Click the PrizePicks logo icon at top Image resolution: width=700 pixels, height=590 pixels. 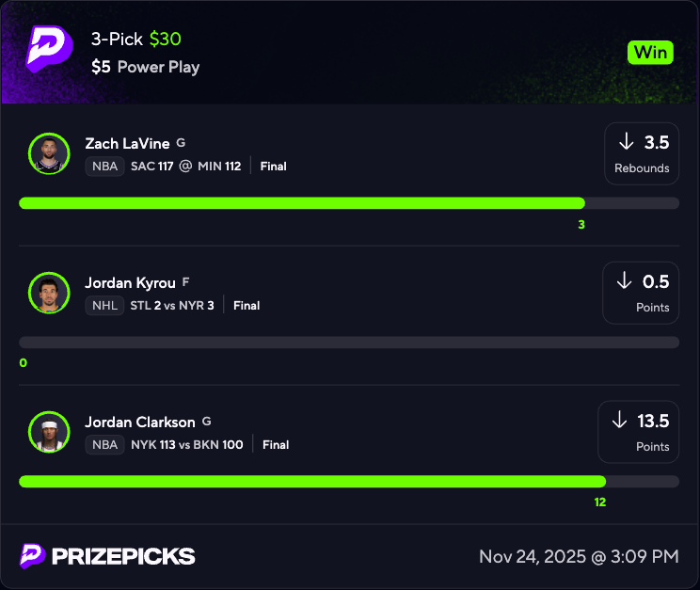pyautogui.click(x=49, y=49)
